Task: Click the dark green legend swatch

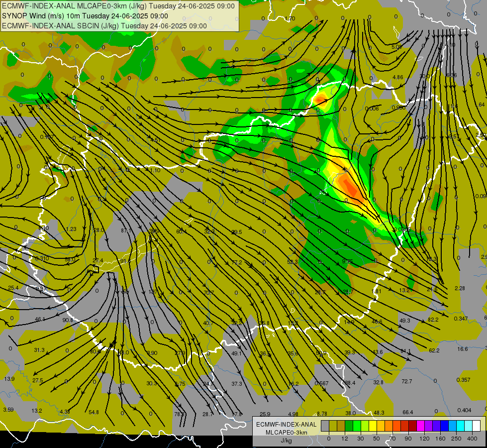Action: click(x=349, y=426)
